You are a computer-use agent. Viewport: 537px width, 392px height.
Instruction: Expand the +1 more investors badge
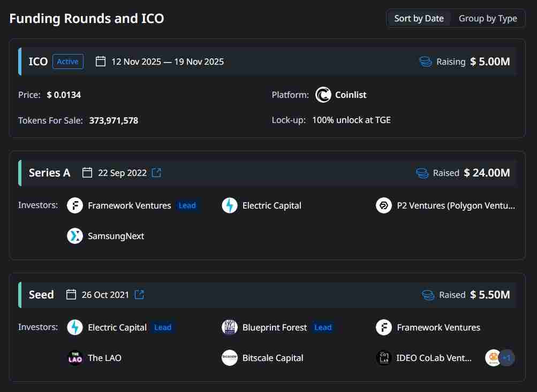click(x=507, y=358)
